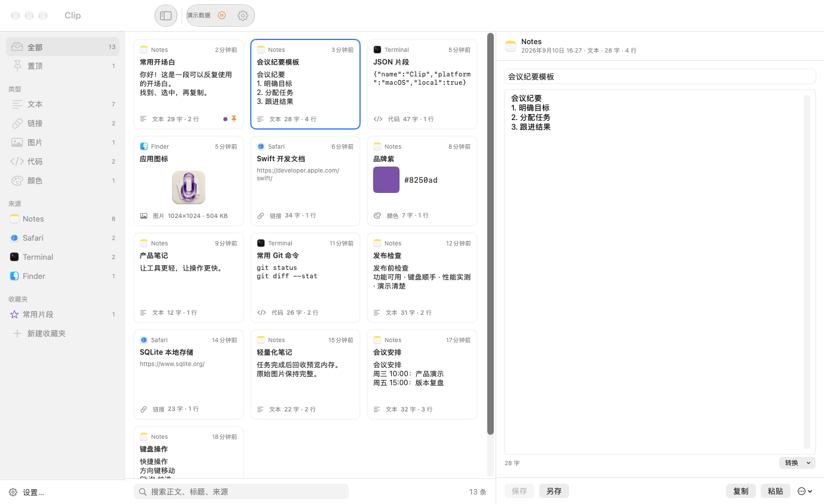This screenshot has height=504, width=824.
Task: Click the purple #8250ad color swatch
Action: (x=386, y=180)
